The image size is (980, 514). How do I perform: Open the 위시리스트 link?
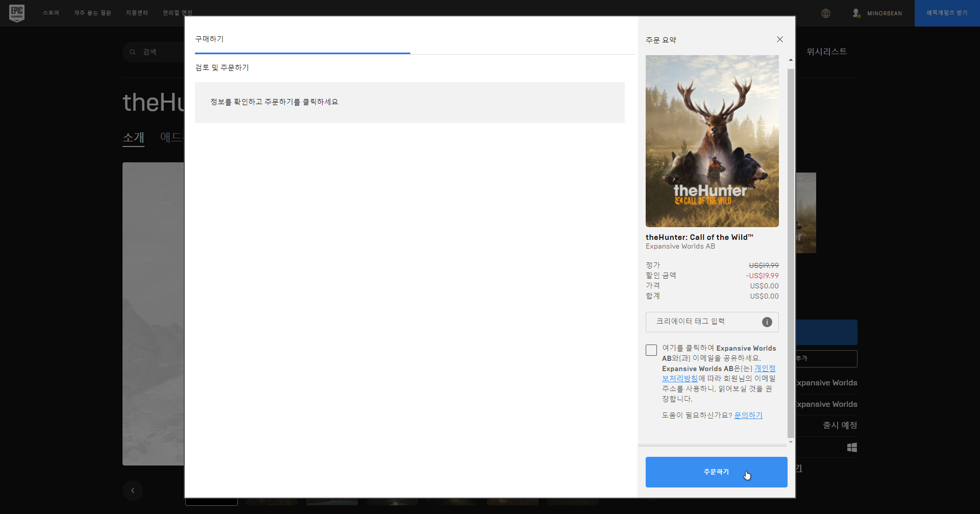(x=826, y=52)
